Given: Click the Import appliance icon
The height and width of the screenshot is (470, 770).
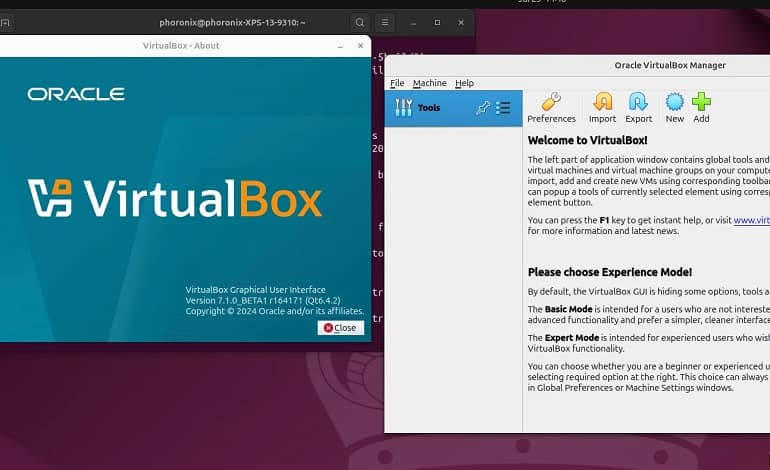Looking at the screenshot, I should click(x=603, y=102).
